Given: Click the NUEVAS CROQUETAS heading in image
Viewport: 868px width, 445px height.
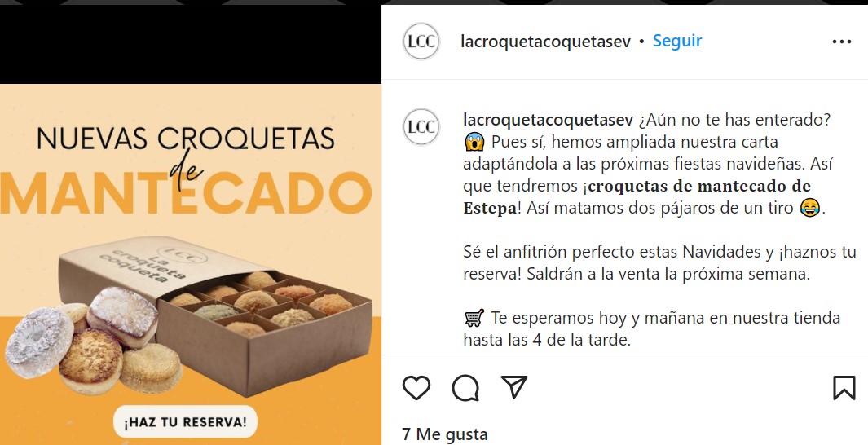Looking at the screenshot, I should (186, 139).
